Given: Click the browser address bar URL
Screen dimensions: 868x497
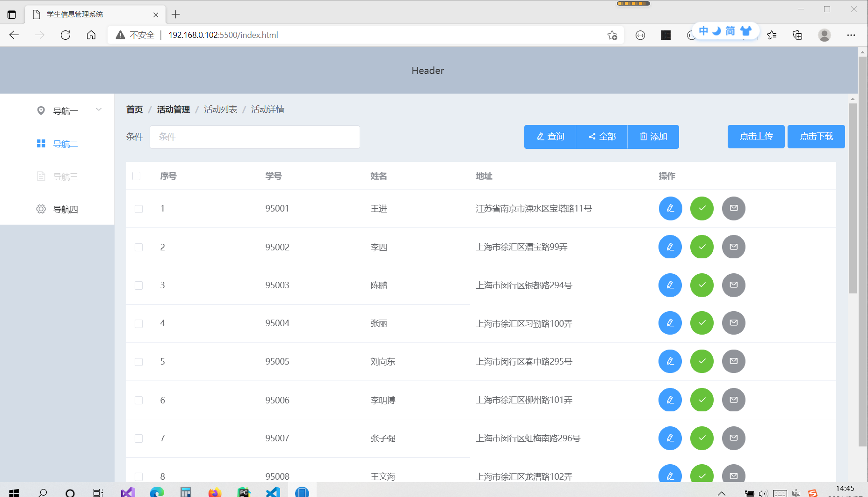Looking at the screenshot, I should tap(223, 35).
